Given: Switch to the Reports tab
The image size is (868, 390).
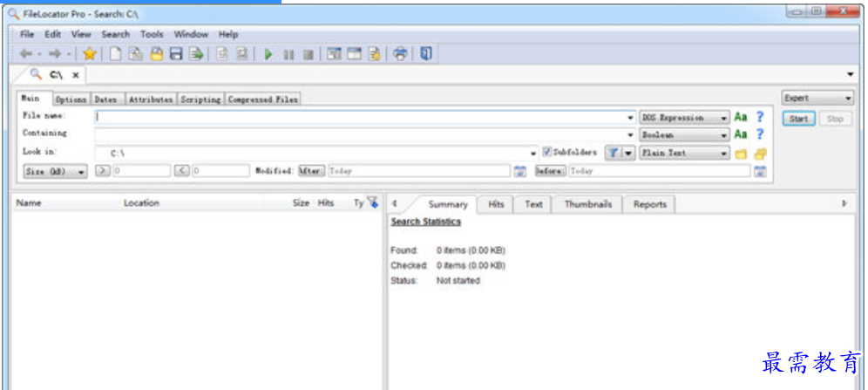Looking at the screenshot, I should pyautogui.click(x=650, y=204).
